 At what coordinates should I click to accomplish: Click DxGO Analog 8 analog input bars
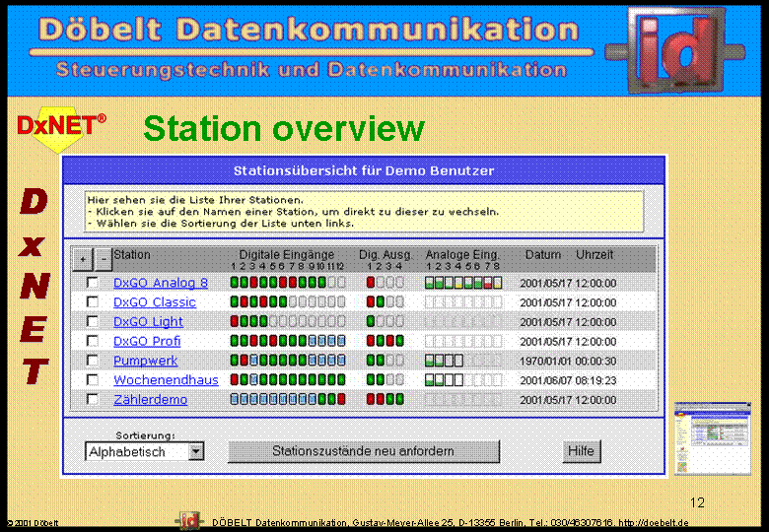pyautogui.click(x=463, y=283)
